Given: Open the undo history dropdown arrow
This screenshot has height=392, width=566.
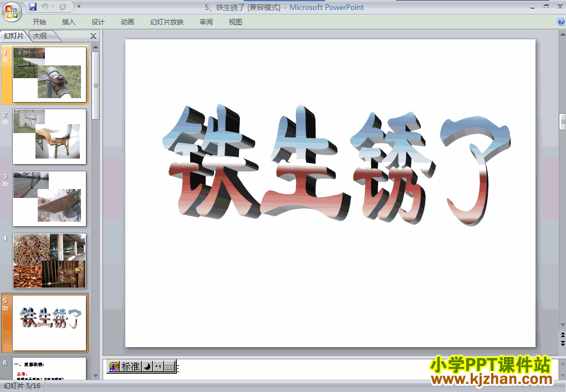Looking at the screenshot, I should (53, 7).
